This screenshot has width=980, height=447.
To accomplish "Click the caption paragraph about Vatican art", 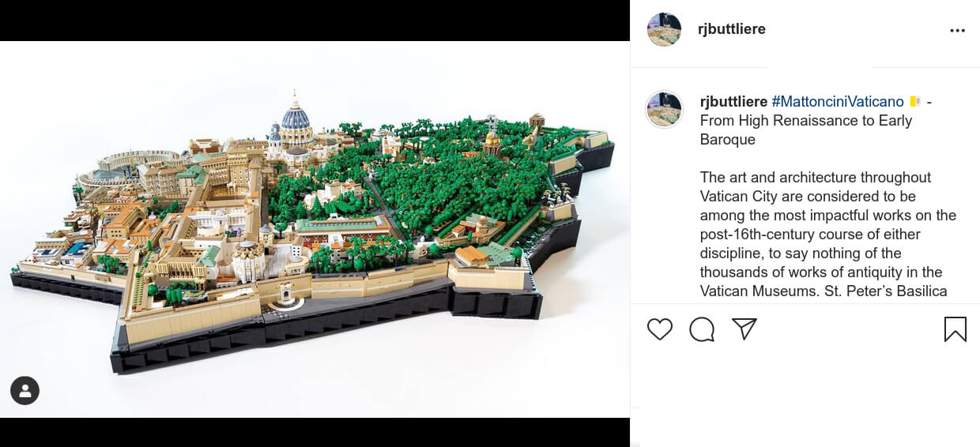I will pyautogui.click(x=828, y=235).
